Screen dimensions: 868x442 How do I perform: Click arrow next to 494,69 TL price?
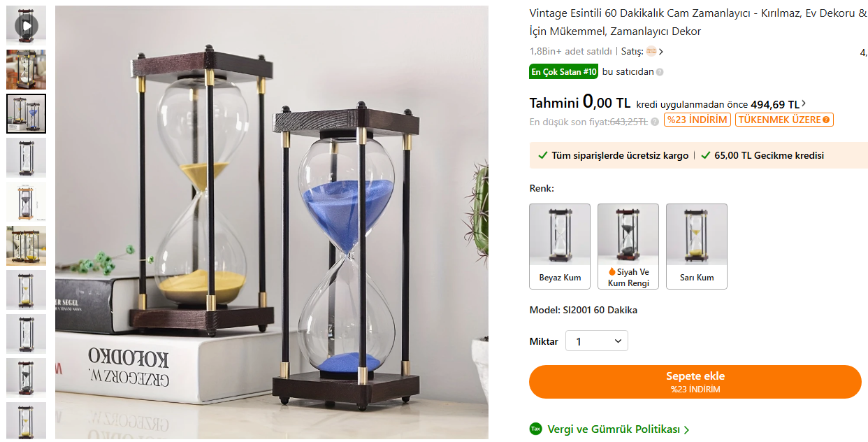[x=803, y=104]
